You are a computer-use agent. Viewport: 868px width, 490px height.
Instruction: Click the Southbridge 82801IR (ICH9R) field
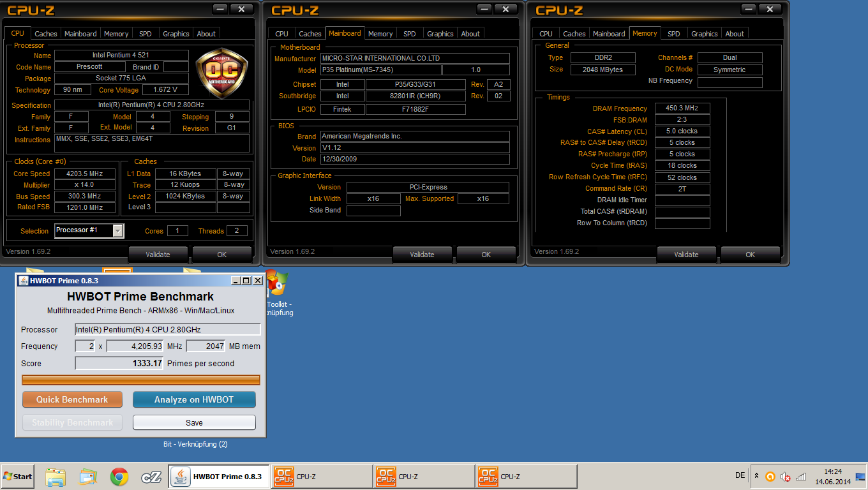tap(415, 96)
